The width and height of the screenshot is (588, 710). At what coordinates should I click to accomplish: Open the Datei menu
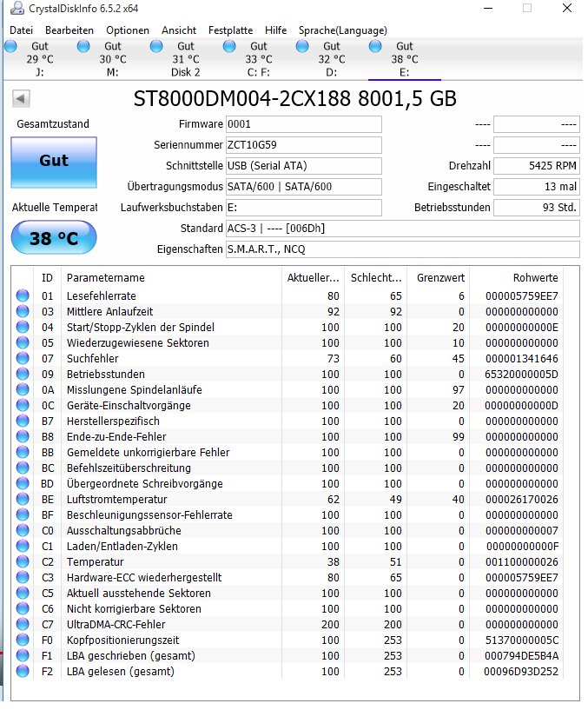tap(21, 30)
